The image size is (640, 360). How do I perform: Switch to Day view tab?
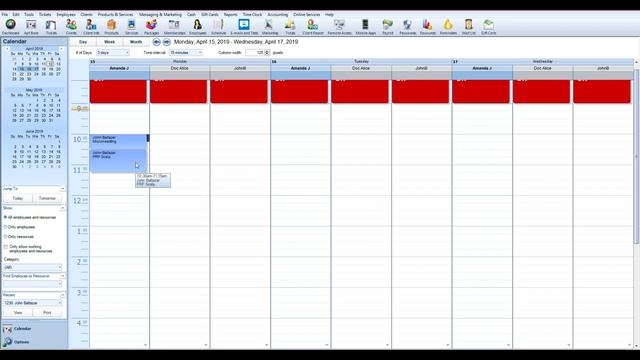(x=83, y=42)
